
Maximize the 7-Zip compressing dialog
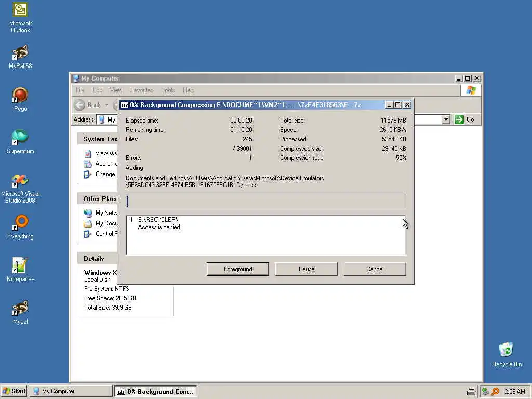tap(398, 105)
